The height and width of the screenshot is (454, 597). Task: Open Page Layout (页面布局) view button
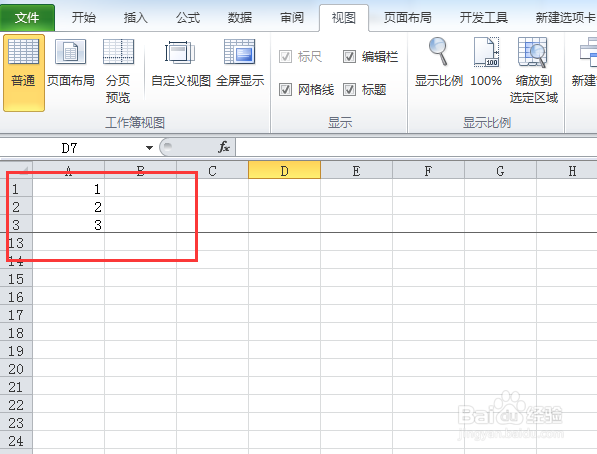tap(70, 63)
